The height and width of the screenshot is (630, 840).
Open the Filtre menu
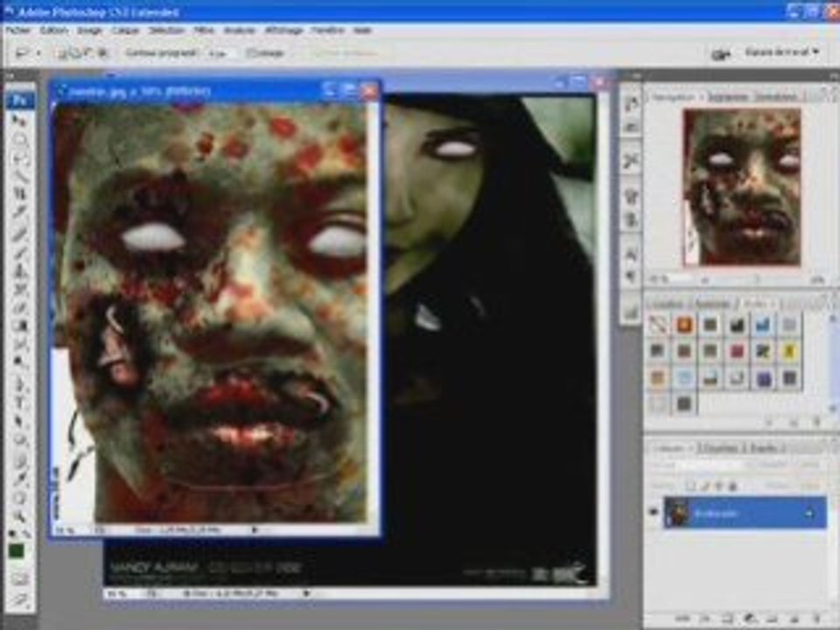(204, 30)
